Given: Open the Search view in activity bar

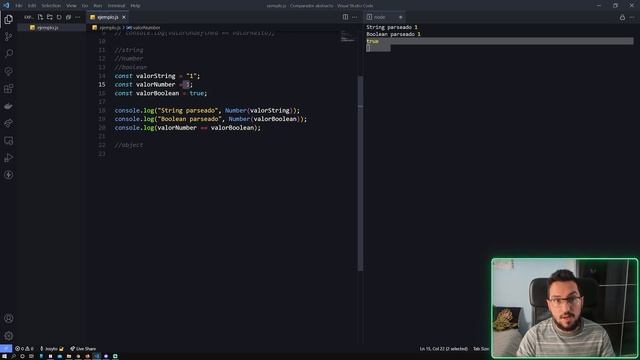Looking at the screenshot, I should click(x=9, y=53).
